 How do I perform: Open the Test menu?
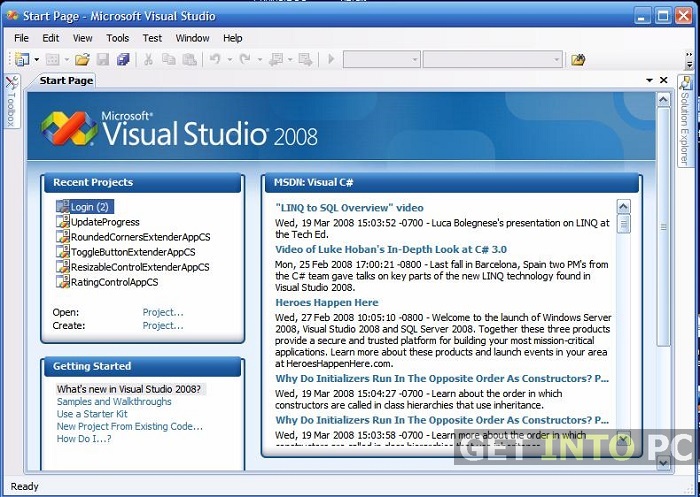(x=152, y=38)
